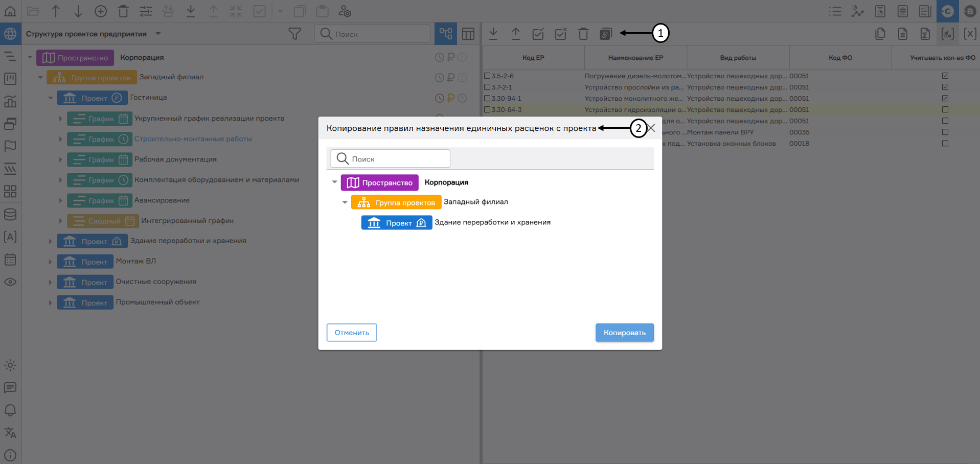This screenshot has height=464, width=980.
Task: Select the language switch icon in the sidebar
Action: coord(10,433)
